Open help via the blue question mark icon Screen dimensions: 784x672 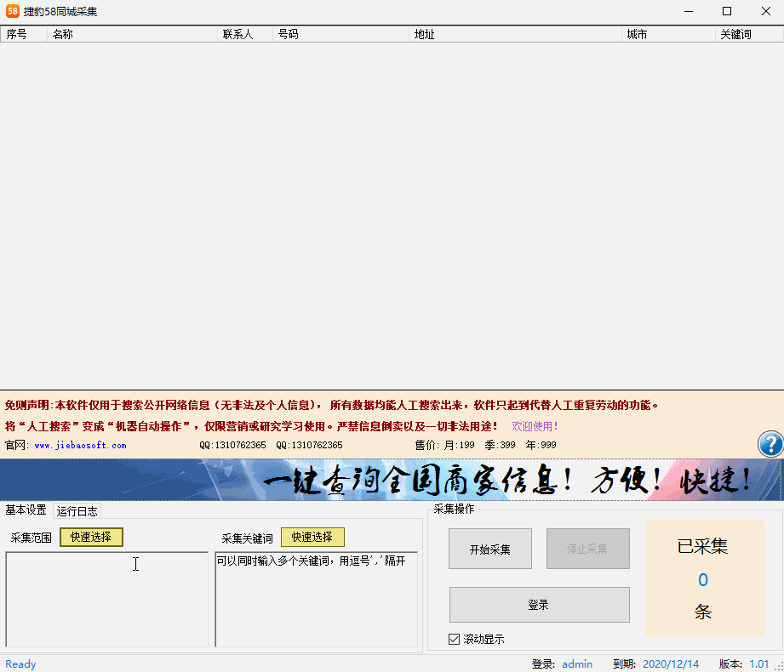(x=770, y=444)
